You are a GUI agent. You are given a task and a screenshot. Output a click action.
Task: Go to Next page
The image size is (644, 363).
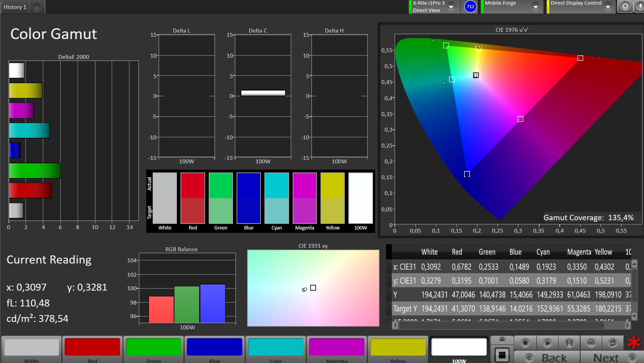(612, 358)
